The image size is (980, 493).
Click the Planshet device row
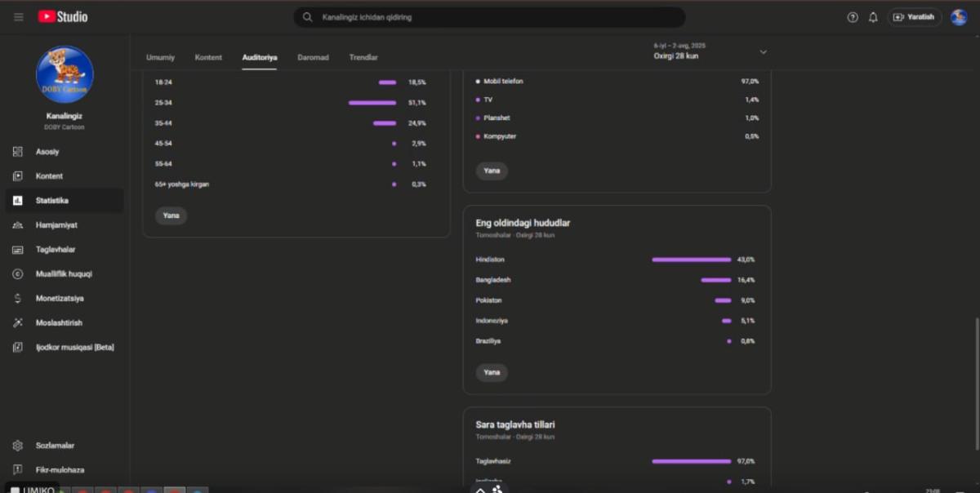[x=617, y=118]
